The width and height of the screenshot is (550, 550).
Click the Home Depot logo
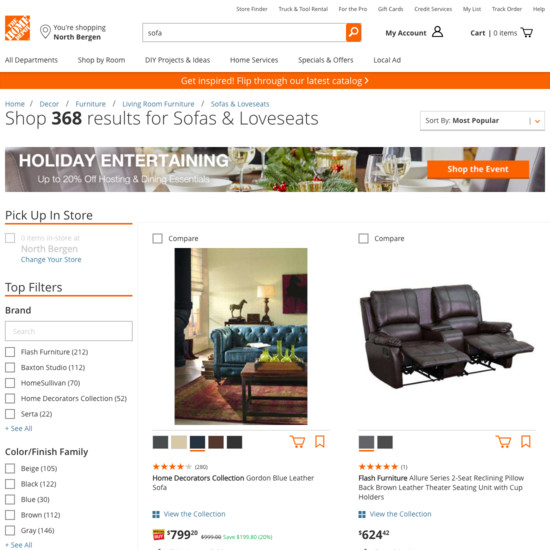[17, 28]
